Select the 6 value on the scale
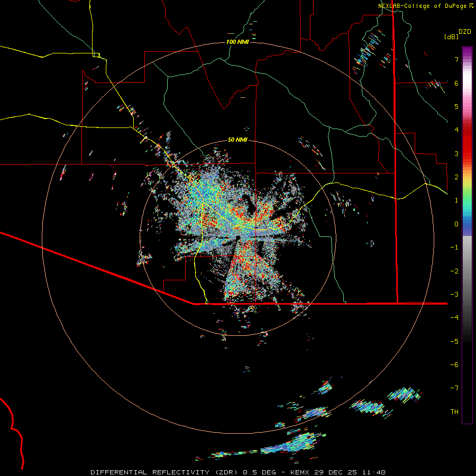This screenshot has height=476, width=476. pyautogui.click(x=456, y=83)
